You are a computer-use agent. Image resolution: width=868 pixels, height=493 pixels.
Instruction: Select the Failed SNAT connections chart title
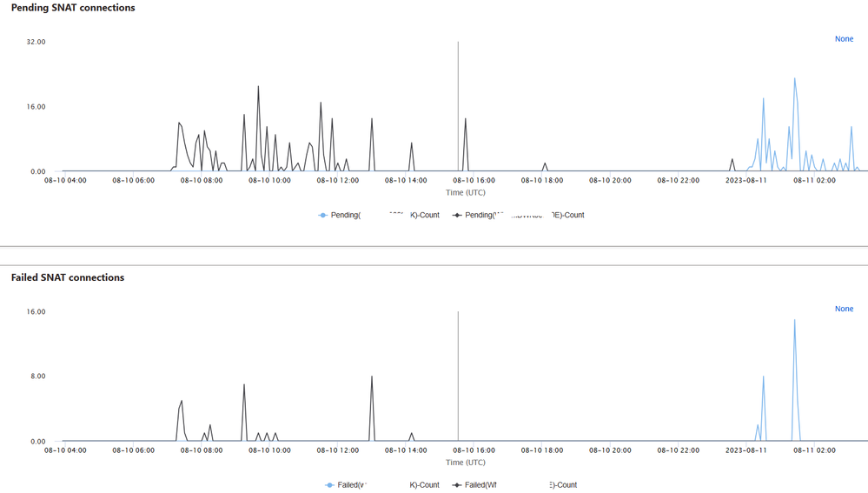(x=68, y=277)
